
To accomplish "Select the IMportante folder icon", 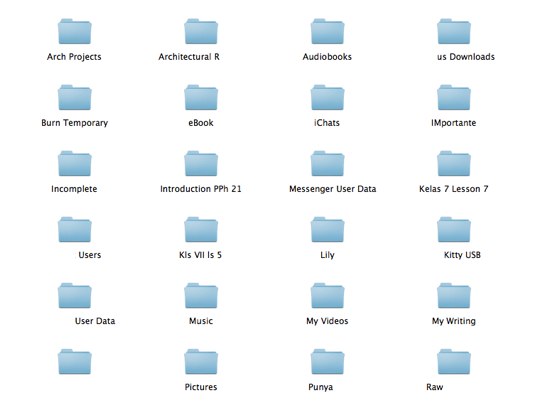I will tap(454, 98).
